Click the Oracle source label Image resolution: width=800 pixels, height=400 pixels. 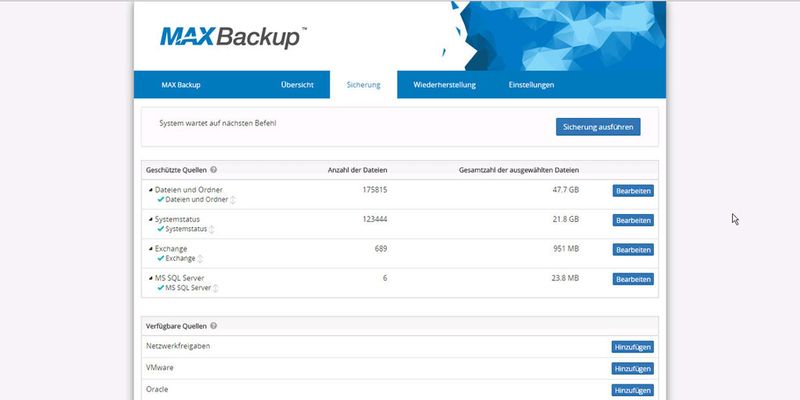coord(157,389)
